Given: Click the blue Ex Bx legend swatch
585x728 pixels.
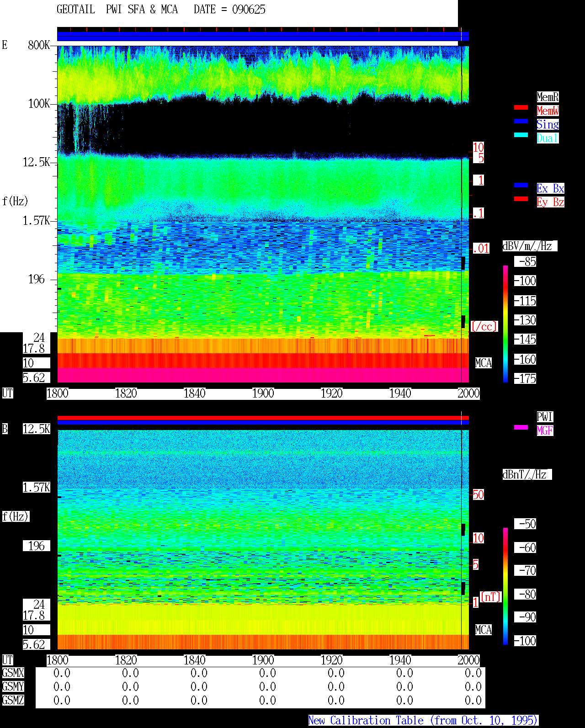Looking at the screenshot, I should [521, 185].
